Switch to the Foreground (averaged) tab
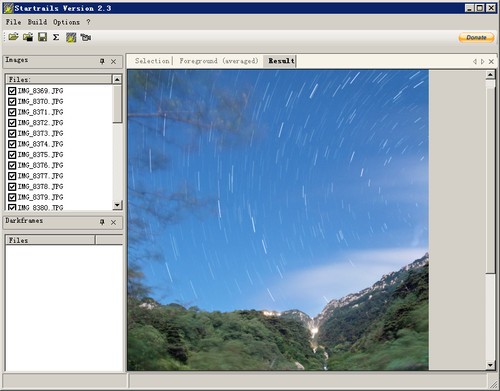Viewport: 500px width, 391px height. click(x=219, y=61)
